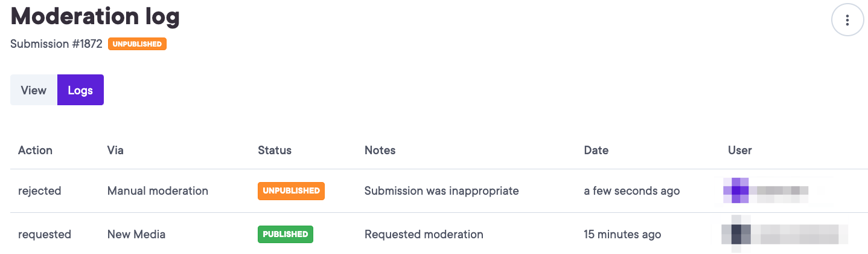Click the '15 minutes ago' date cell
The width and height of the screenshot is (868, 254).
pyautogui.click(x=622, y=234)
